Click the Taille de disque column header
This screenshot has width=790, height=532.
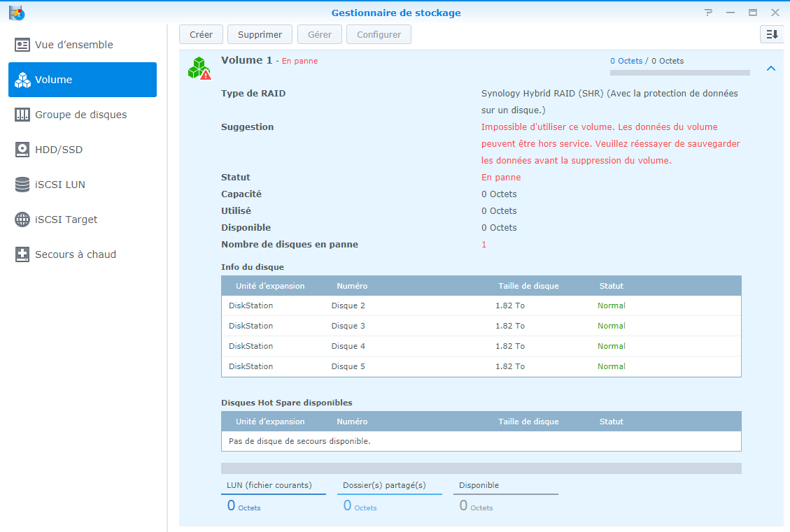coord(528,286)
